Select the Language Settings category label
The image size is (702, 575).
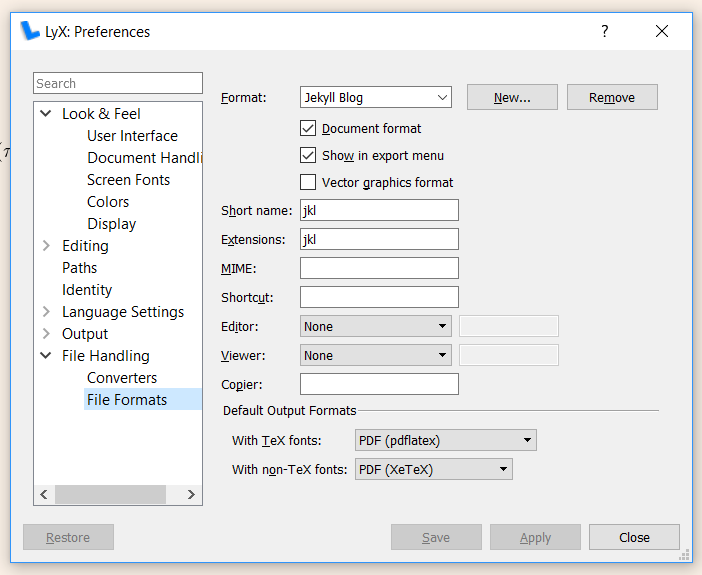(123, 312)
